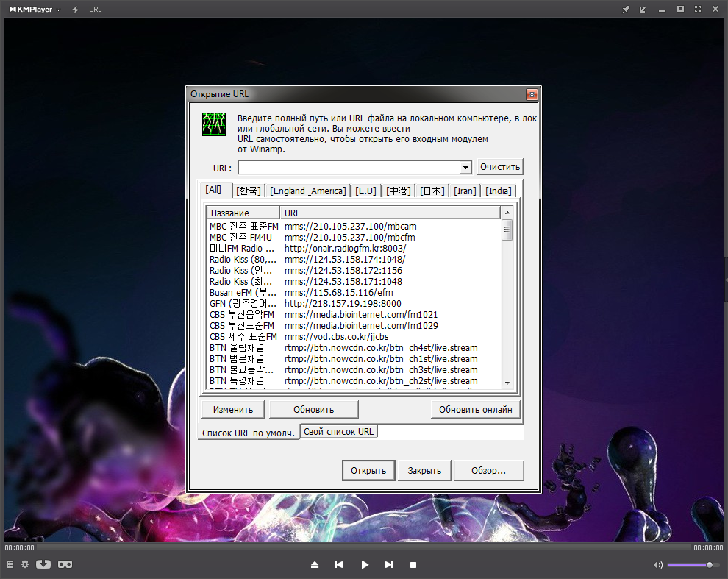The image size is (728, 579).
Task: Select Radio Kiss mms://124.53.158.171:1048 row
Action: pos(354,282)
